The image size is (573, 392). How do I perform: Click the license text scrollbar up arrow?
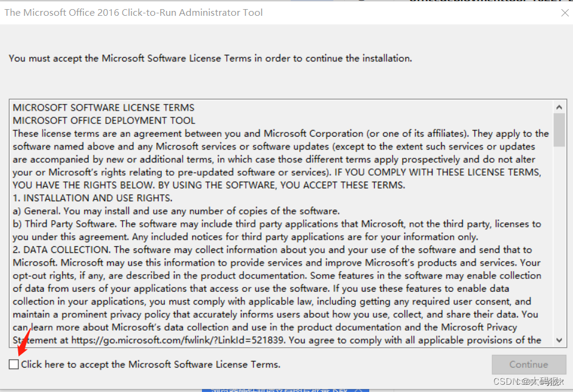pos(559,107)
